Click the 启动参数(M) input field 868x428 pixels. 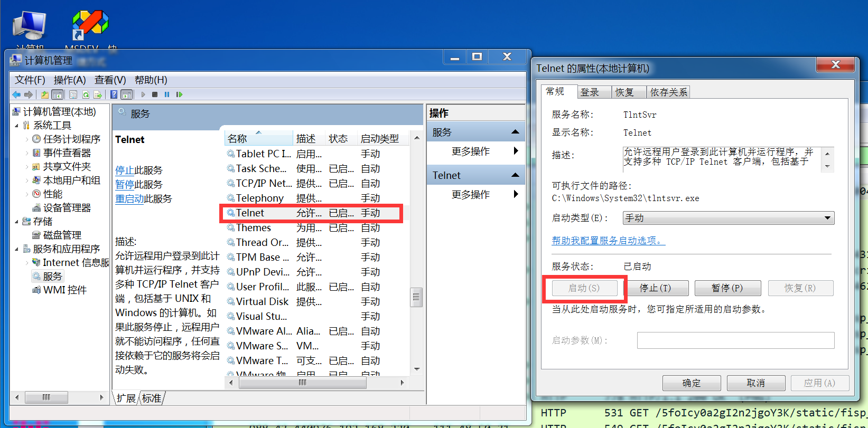pos(735,340)
